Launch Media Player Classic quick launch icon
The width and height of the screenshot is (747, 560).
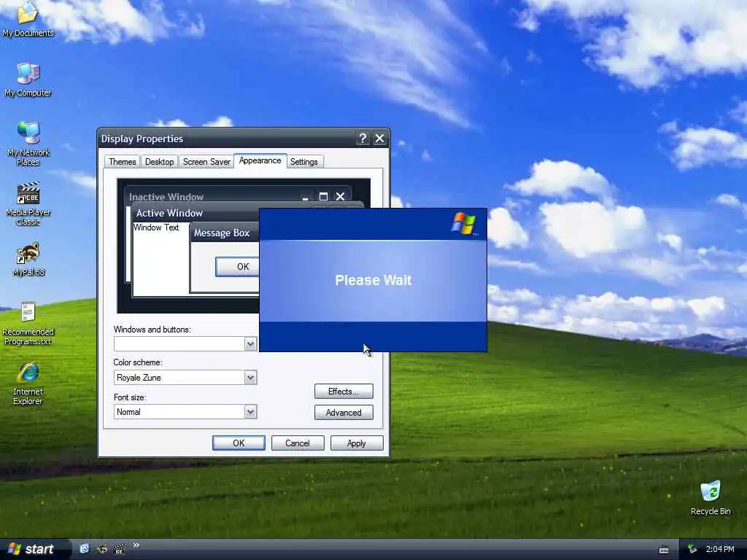pyautogui.click(x=119, y=549)
